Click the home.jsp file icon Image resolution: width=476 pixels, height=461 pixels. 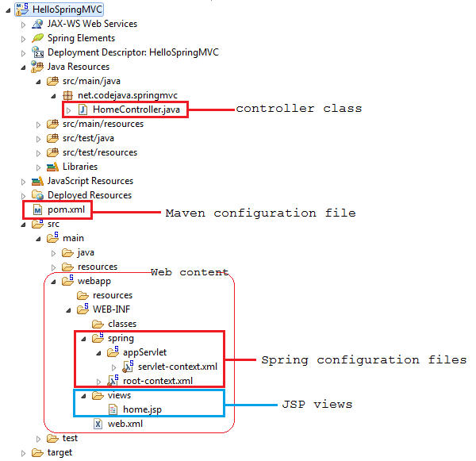113,409
